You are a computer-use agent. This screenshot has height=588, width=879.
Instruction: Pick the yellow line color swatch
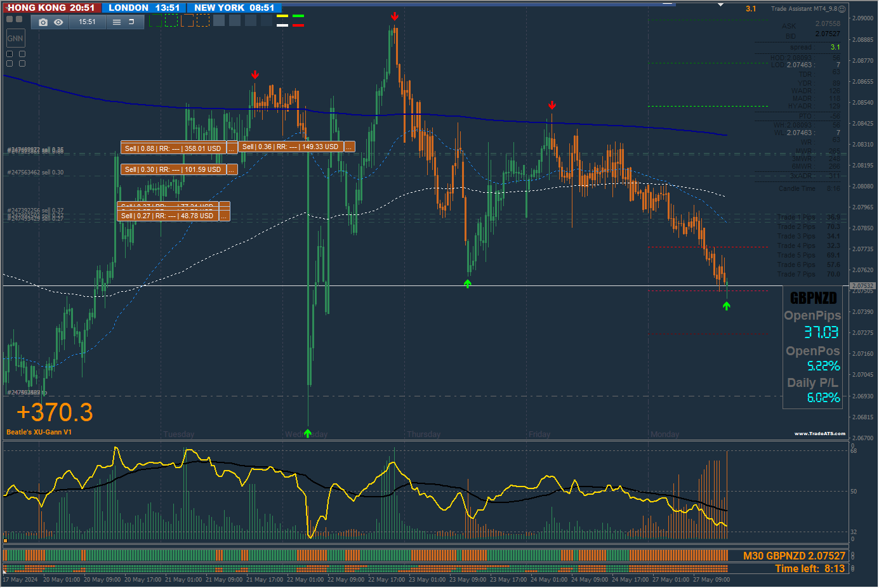tap(282, 16)
